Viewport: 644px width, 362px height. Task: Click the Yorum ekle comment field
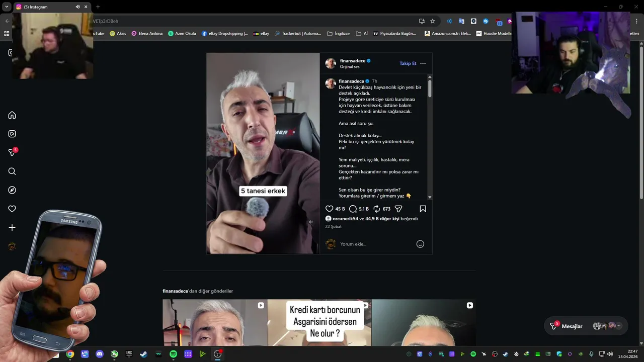tap(376, 244)
